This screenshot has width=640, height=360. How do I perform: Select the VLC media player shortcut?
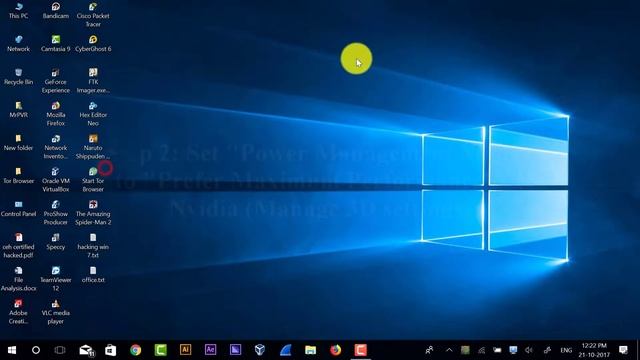coord(56,312)
